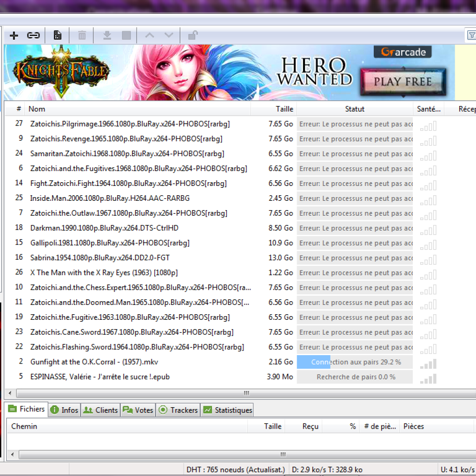
Task: Click the Create New Torrent file icon
Action: [57, 35]
